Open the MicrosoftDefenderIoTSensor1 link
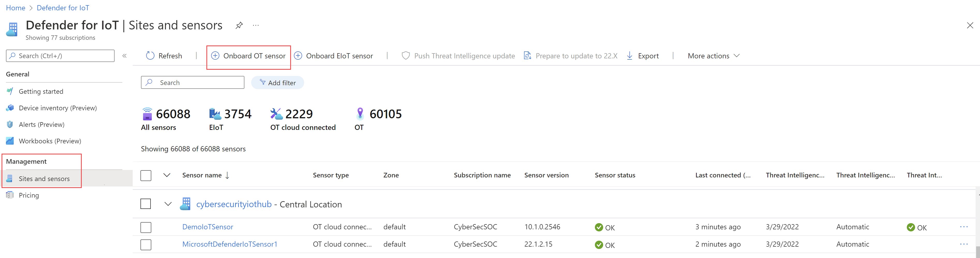Screen dimensions: 980x258 coord(229,244)
